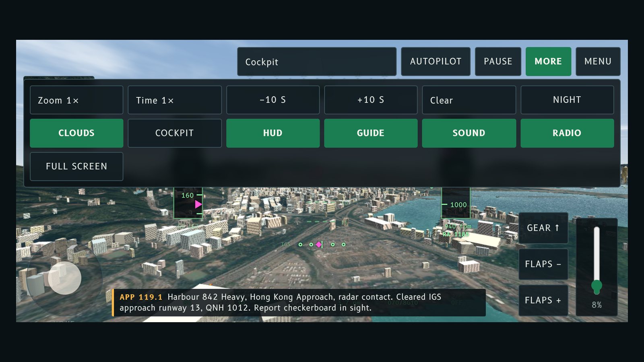Change Zoom 1× setting
This screenshot has height=362, width=644.
[x=76, y=100]
